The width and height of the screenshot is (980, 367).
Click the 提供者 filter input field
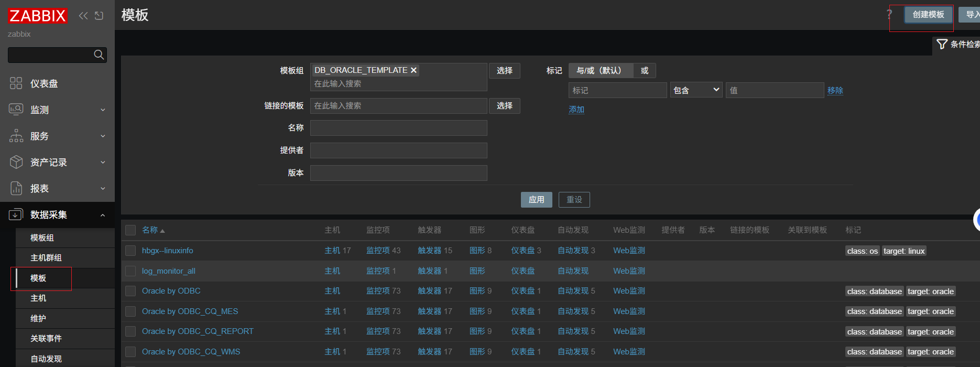click(x=399, y=150)
